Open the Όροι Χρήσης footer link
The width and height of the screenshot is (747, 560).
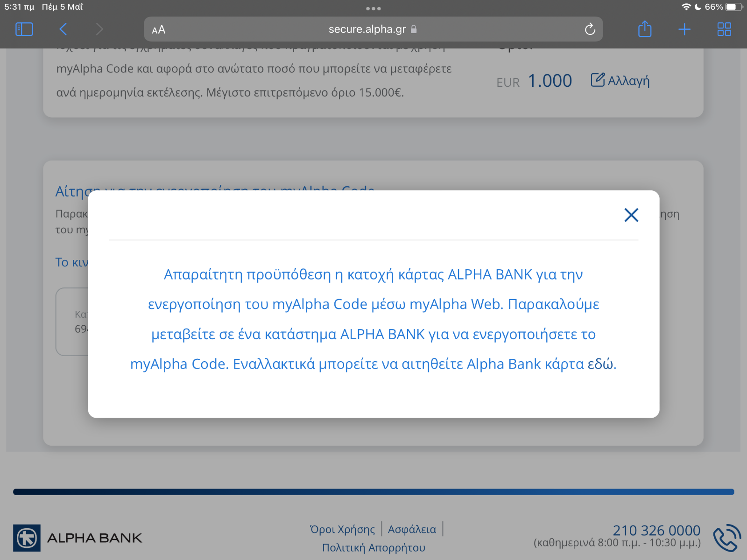click(342, 529)
